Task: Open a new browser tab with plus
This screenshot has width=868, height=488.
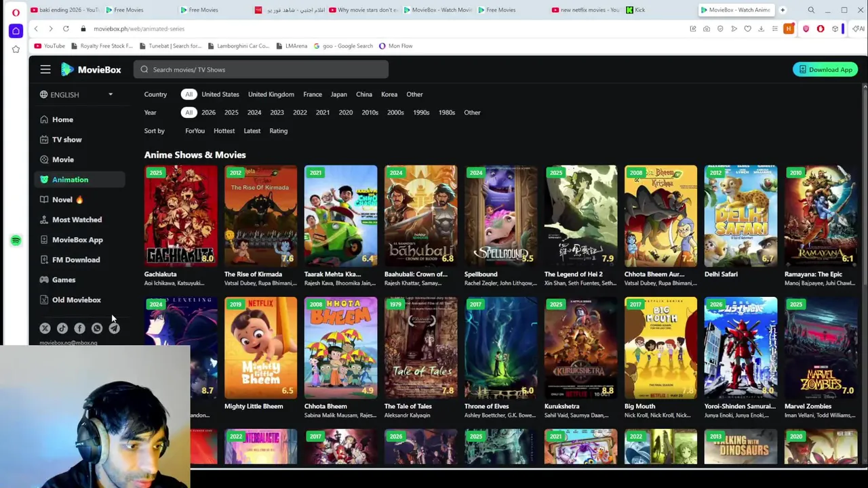Action: (783, 10)
